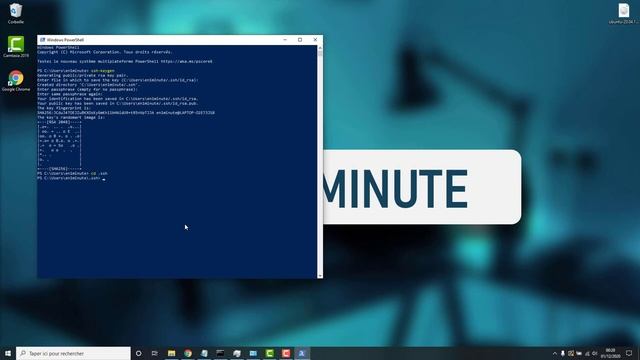Open the network tray icon

click(x=587, y=353)
